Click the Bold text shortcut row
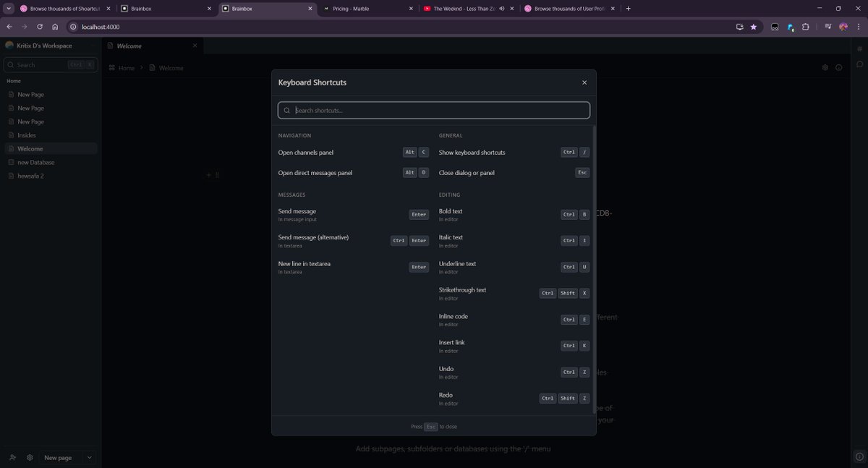This screenshot has height=468, width=868. pyautogui.click(x=514, y=215)
